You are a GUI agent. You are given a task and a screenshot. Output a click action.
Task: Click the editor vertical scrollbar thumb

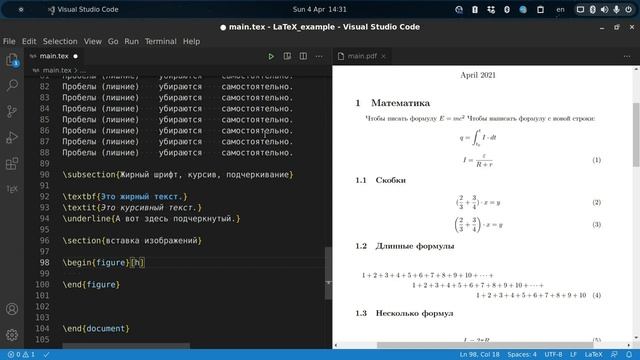coord(328,273)
